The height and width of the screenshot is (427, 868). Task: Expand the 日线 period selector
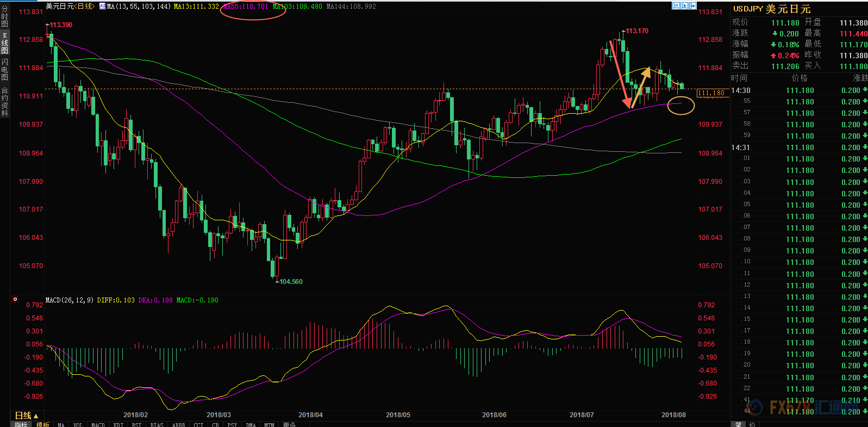(x=27, y=415)
